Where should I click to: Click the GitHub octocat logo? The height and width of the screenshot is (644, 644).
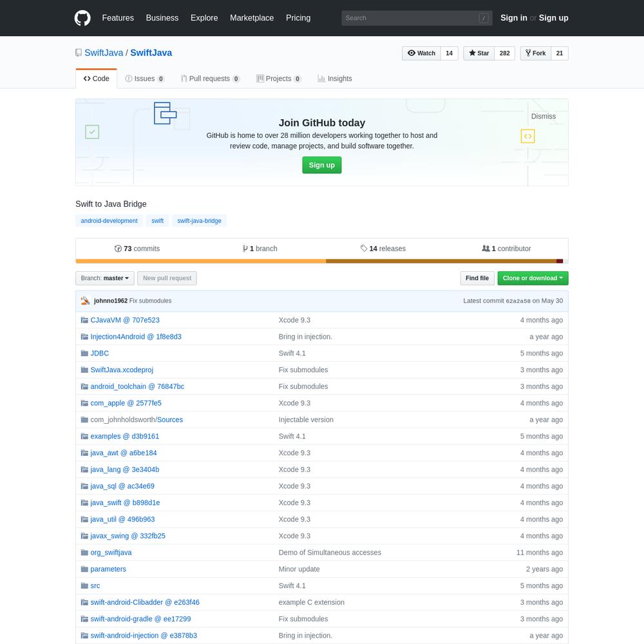(x=82, y=18)
